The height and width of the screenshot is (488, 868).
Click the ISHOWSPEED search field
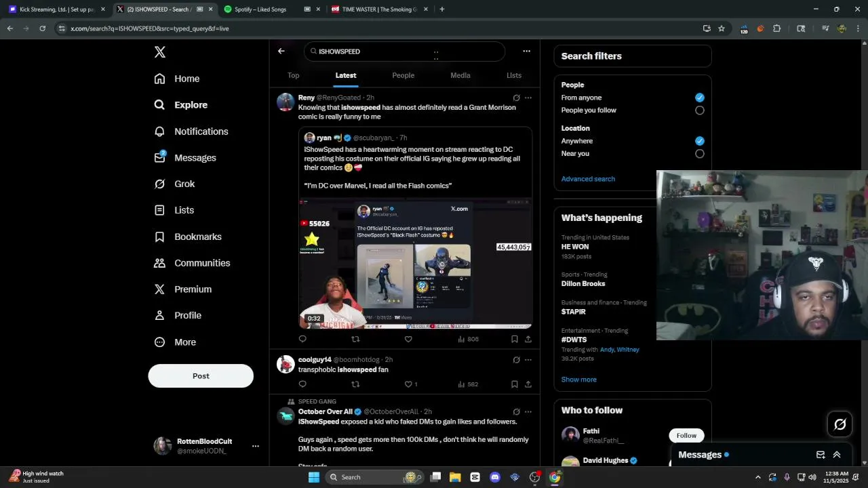pyautogui.click(x=405, y=52)
